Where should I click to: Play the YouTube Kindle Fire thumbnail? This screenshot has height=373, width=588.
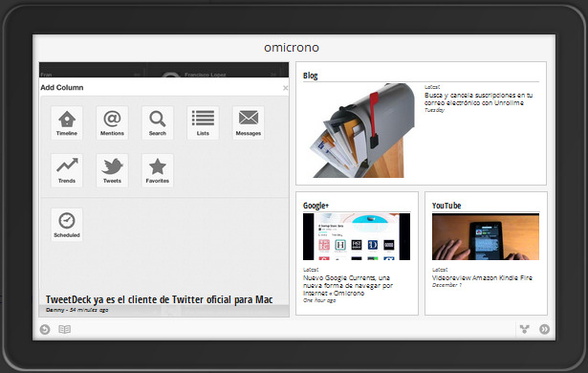[x=486, y=237]
